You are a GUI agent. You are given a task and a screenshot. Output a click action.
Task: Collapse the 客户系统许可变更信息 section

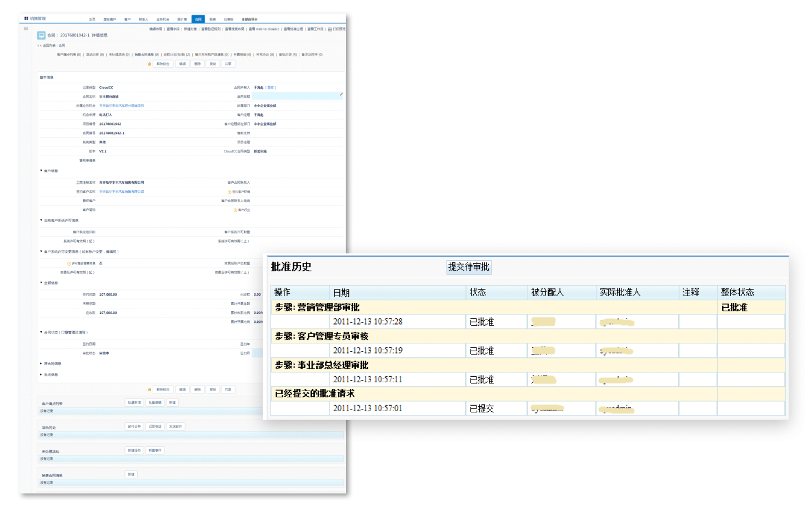41,251
